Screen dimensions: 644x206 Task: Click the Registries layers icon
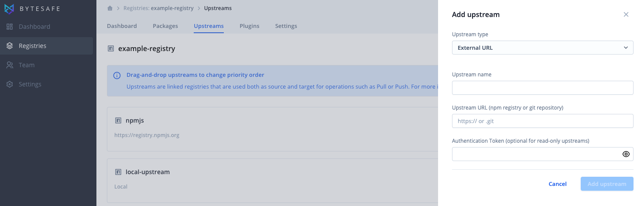pos(10,46)
